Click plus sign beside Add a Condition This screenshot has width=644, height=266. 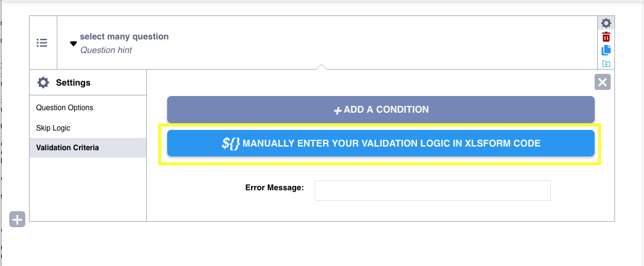(x=337, y=110)
